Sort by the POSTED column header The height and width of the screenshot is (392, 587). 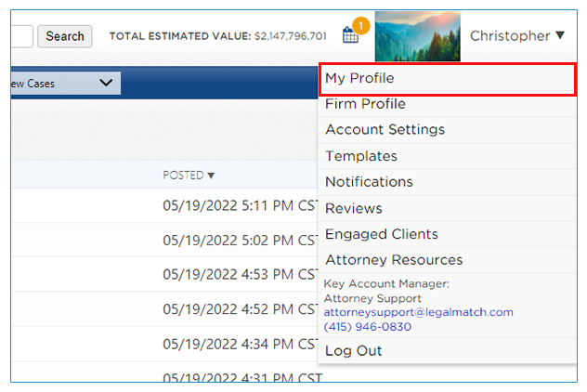[x=189, y=175]
